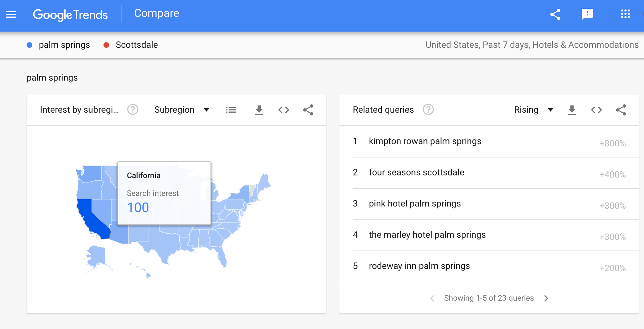The image size is (644, 329).
Task: Open help for interest by subregion
Action: (x=133, y=110)
